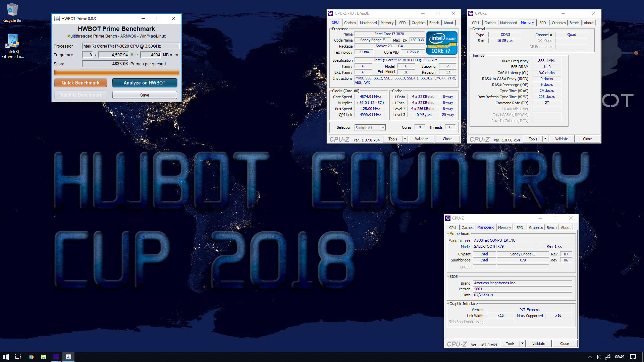Click the BIOS version field 4801
644x362 pixels.
tap(522, 289)
